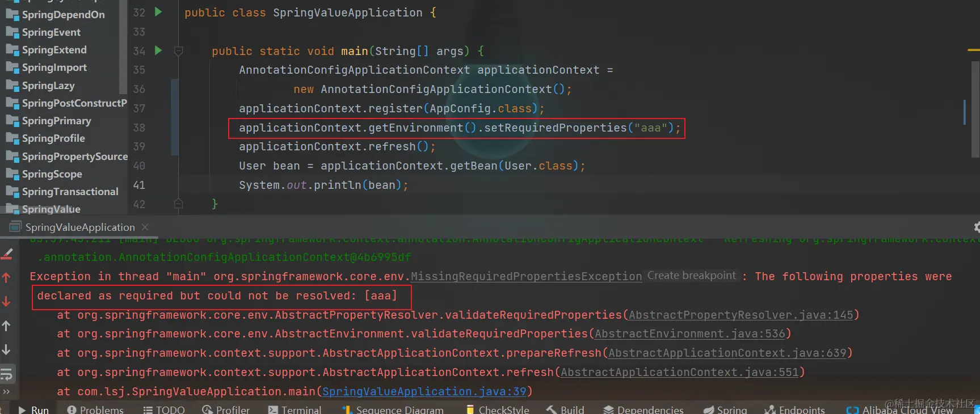
Task: Close the SpringValueApplication run tab
Action: point(145,227)
